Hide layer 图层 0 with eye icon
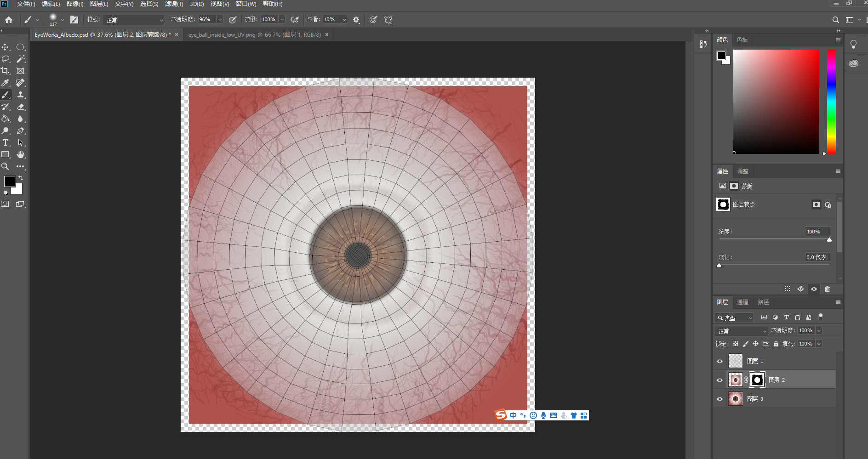 [720, 399]
